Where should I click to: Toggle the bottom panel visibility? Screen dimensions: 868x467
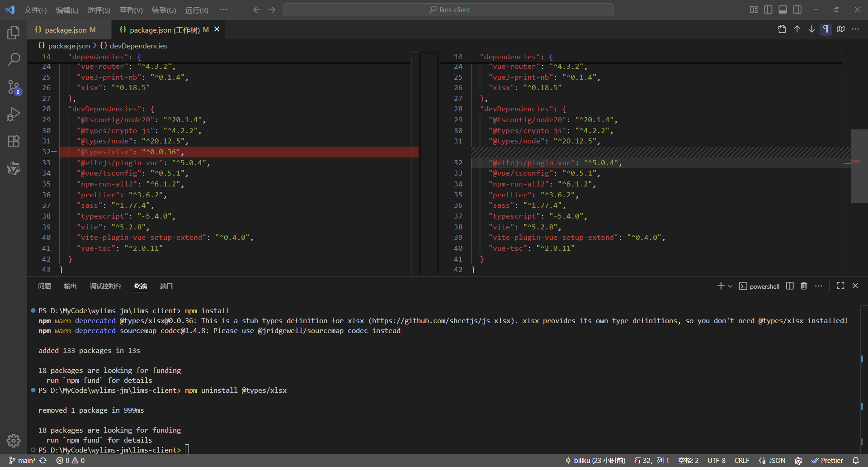click(x=783, y=9)
